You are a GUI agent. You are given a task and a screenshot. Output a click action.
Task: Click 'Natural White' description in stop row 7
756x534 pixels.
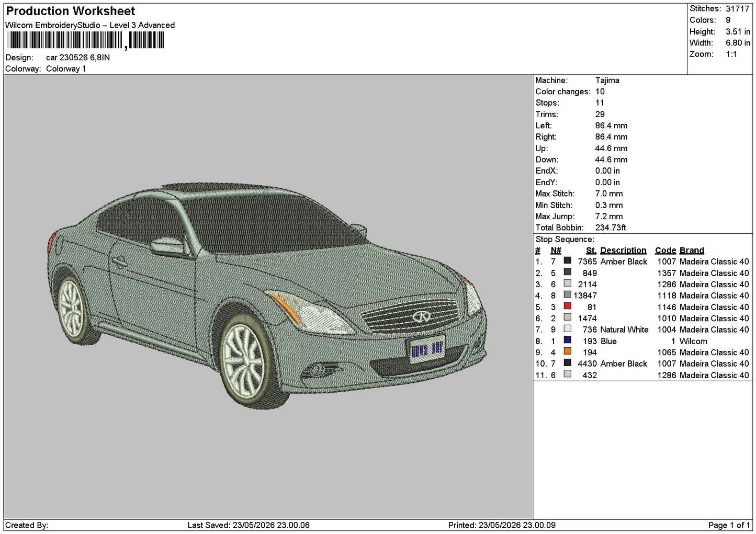[624, 330]
